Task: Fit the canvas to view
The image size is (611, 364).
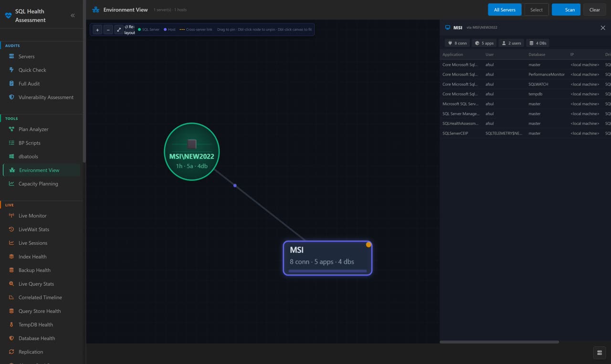Action: (x=118, y=29)
